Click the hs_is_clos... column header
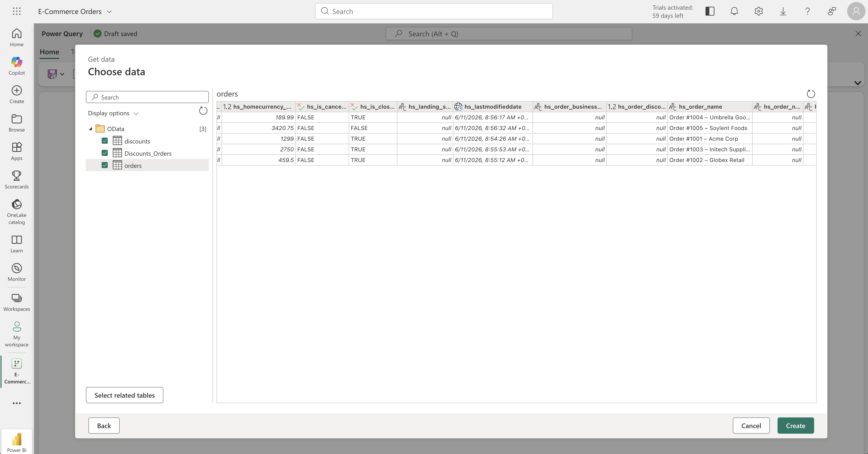Image resolution: width=868 pixels, height=454 pixels. click(373, 107)
